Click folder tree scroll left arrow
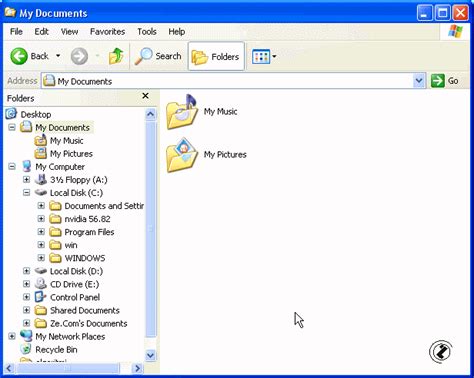474x378 pixels. click(x=9, y=368)
